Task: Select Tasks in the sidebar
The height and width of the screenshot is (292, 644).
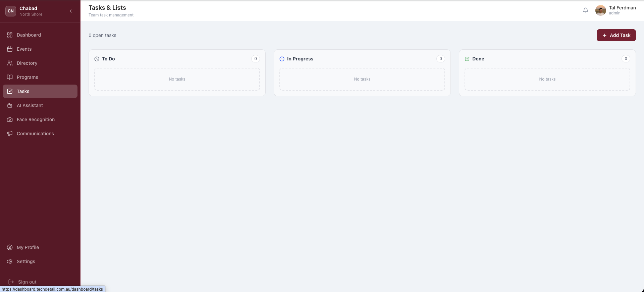Action: (40, 91)
